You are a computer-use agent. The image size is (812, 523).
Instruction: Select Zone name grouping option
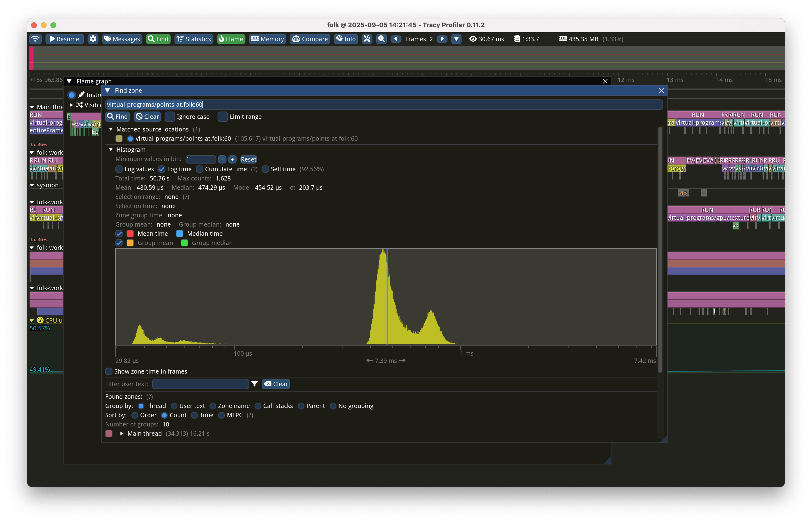[213, 406]
